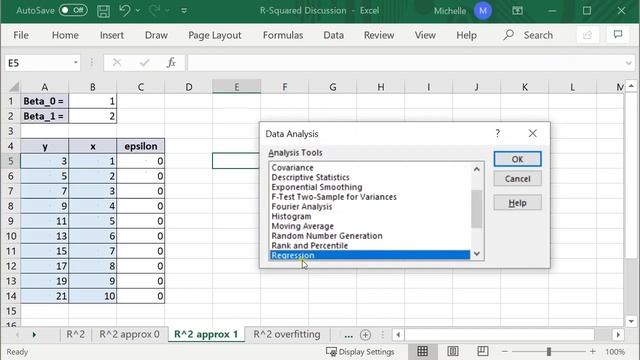
Task: Expand the Name Box dropdown arrow
Action: [76, 63]
